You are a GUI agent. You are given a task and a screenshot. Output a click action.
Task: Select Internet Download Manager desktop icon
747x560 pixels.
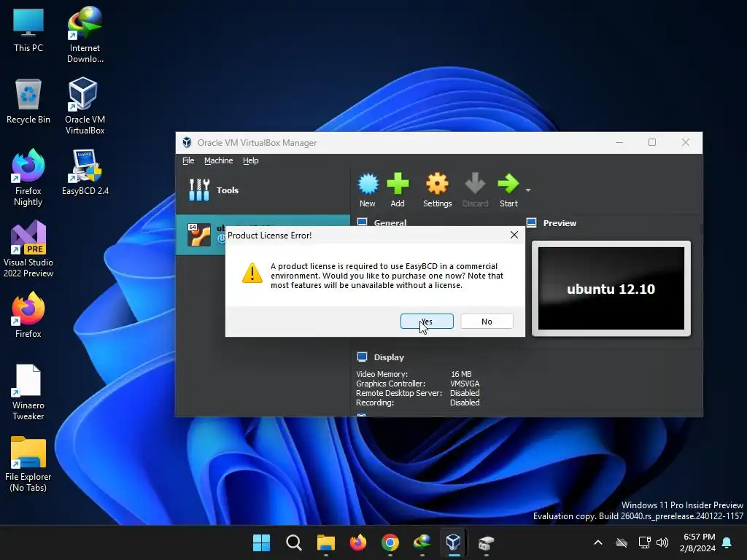click(x=85, y=34)
